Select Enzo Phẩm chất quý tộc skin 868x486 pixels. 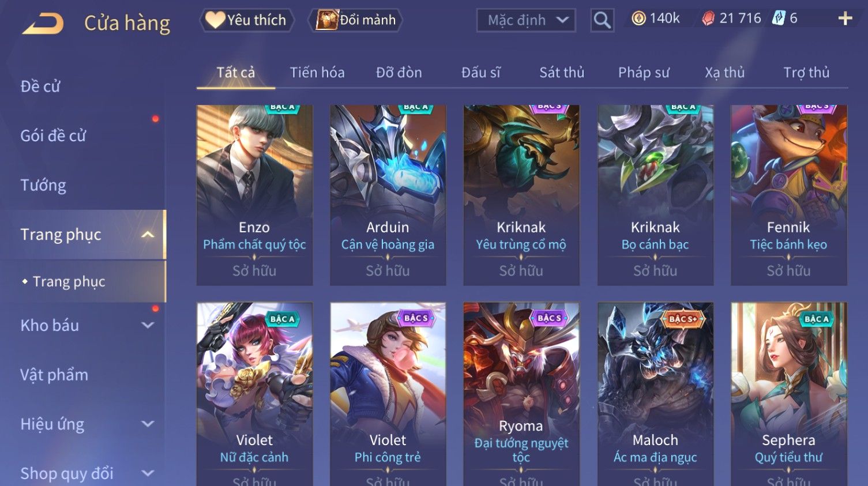pos(254,195)
